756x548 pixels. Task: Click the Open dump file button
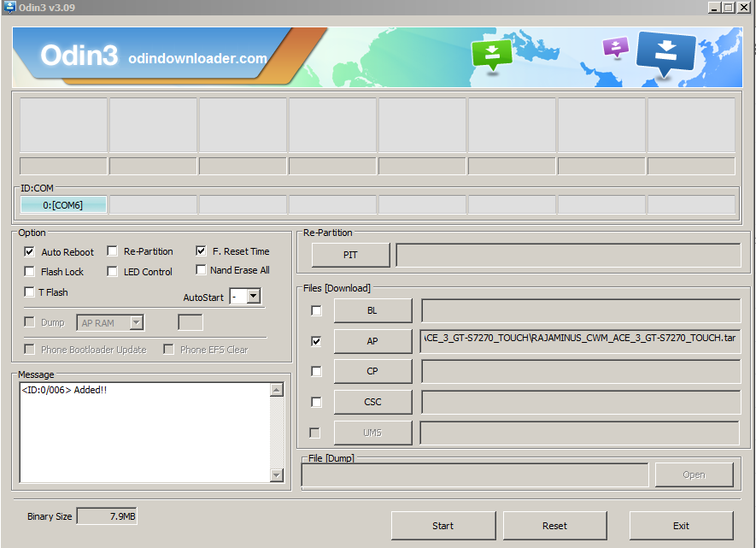tap(694, 474)
